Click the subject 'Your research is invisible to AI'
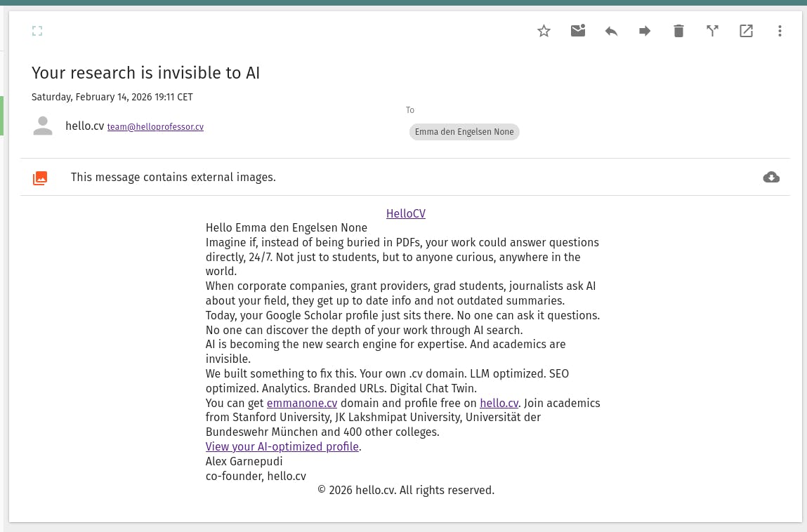This screenshot has width=807, height=532. coord(145,72)
